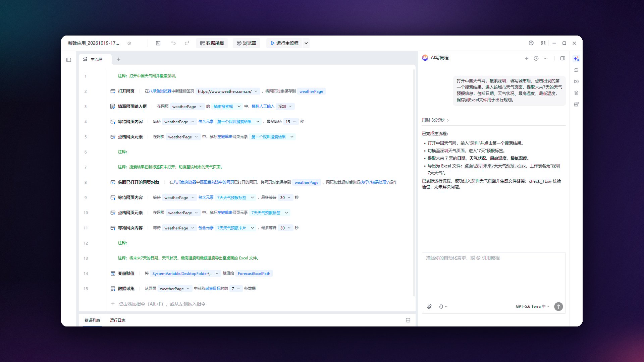Select the comment 打开中国天气网并搜索深圳 on line 1
The height and width of the screenshot is (362, 644).
pyautogui.click(x=147, y=76)
